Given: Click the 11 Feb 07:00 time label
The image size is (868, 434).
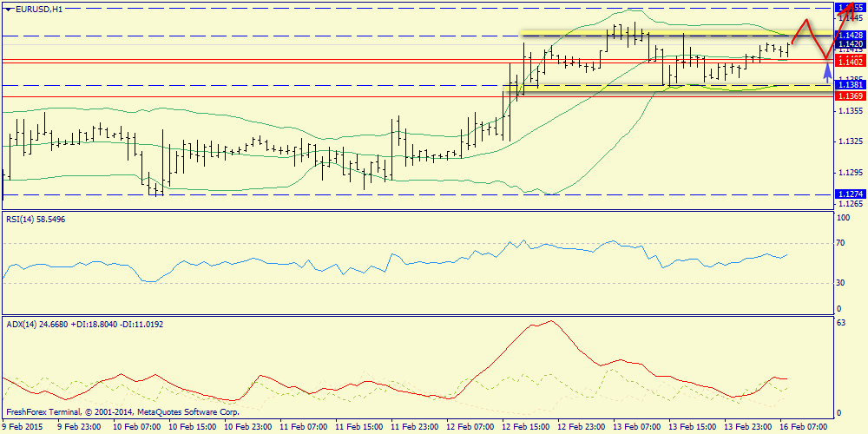Looking at the screenshot, I should point(303,427).
